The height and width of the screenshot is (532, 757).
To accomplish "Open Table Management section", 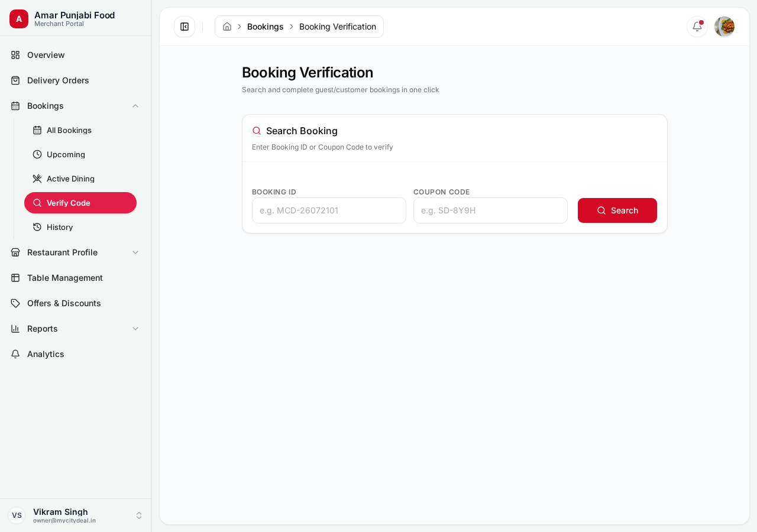I will tap(76, 278).
